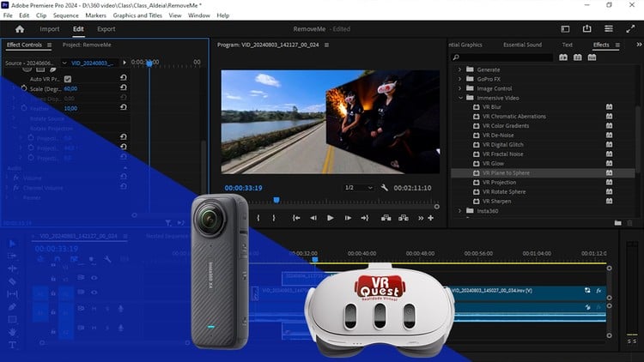The height and width of the screenshot is (362, 644).
Task: Open the Program Monitor button editor plus
Action: [x=430, y=218]
